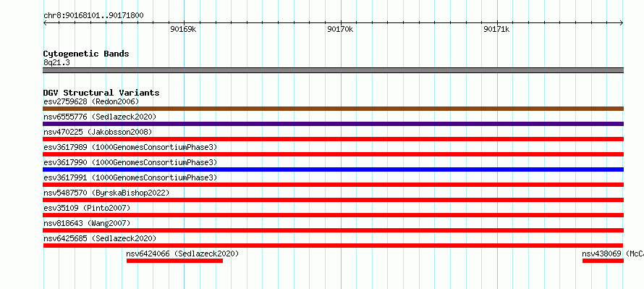Open the nsv6425685 (Sedlazeck2020) label
Image resolution: width=644 pixels, height=289 pixels.
tap(100, 238)
